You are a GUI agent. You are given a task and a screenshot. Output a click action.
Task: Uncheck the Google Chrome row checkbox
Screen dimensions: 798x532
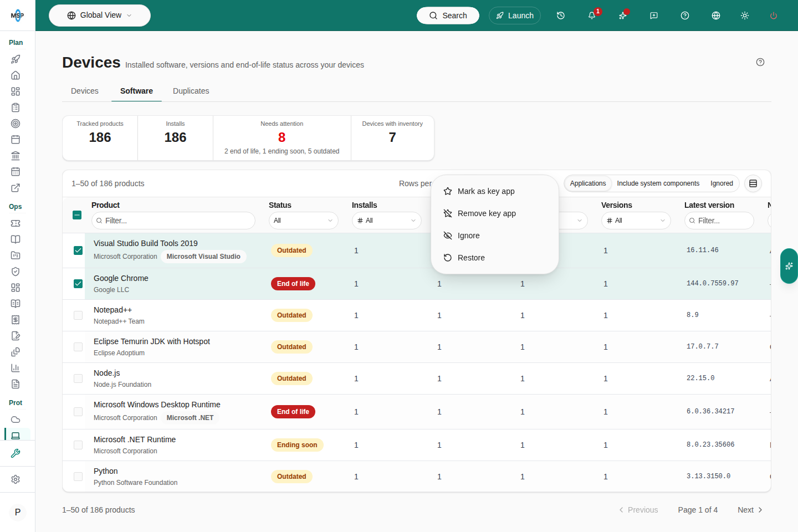tap(78, 284)
